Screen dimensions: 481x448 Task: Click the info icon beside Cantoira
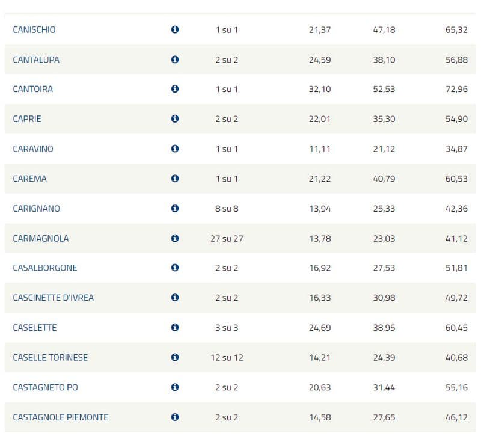tap(175, 89)
